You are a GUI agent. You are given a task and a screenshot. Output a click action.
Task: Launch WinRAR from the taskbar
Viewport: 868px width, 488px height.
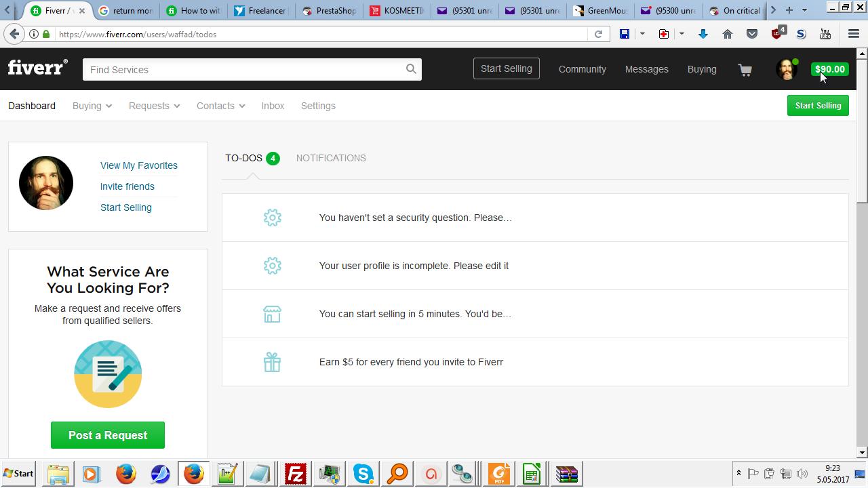click(566, 474)
